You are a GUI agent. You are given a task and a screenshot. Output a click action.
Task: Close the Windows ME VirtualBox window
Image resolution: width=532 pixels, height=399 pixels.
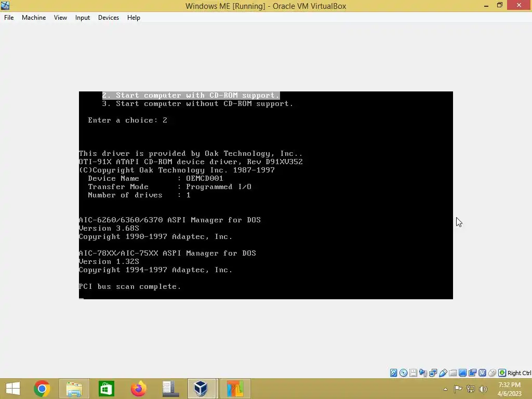[x=519, y=5]
